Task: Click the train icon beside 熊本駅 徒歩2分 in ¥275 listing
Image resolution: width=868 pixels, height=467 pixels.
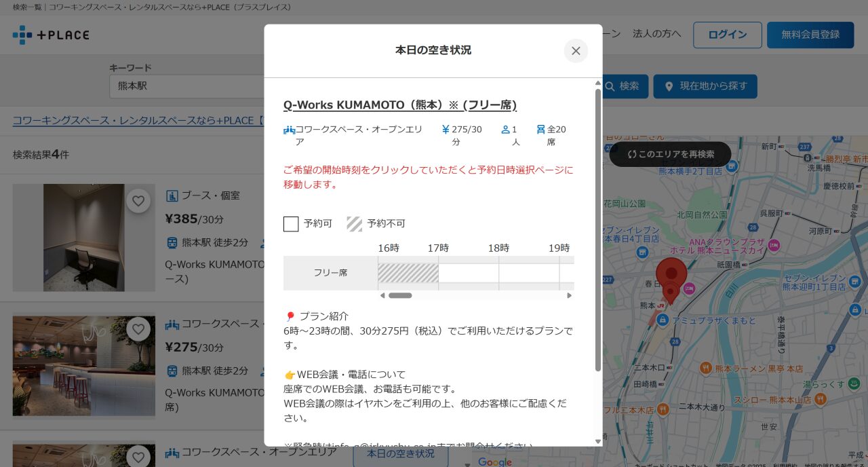Action: (x=172, y=371)
